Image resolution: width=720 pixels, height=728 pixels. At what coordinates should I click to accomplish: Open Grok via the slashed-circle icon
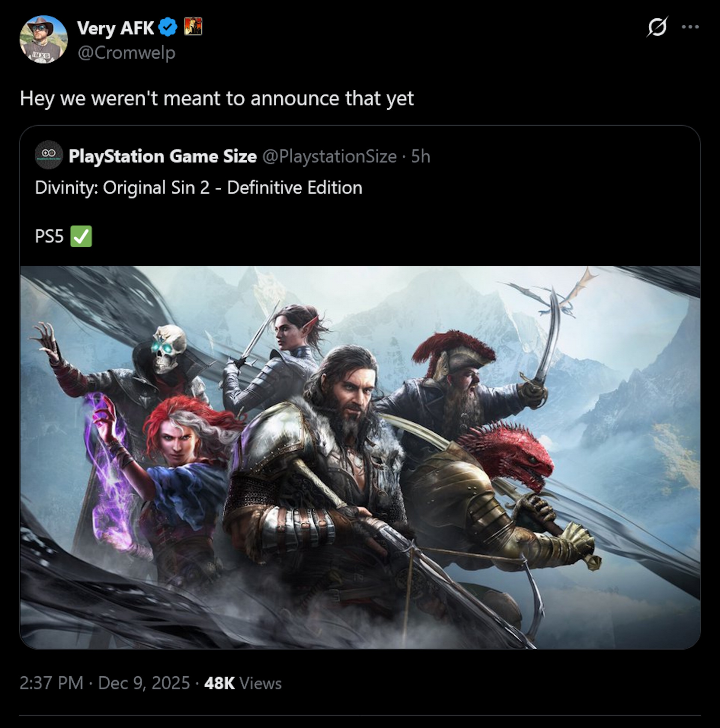[x=657, y=27]
